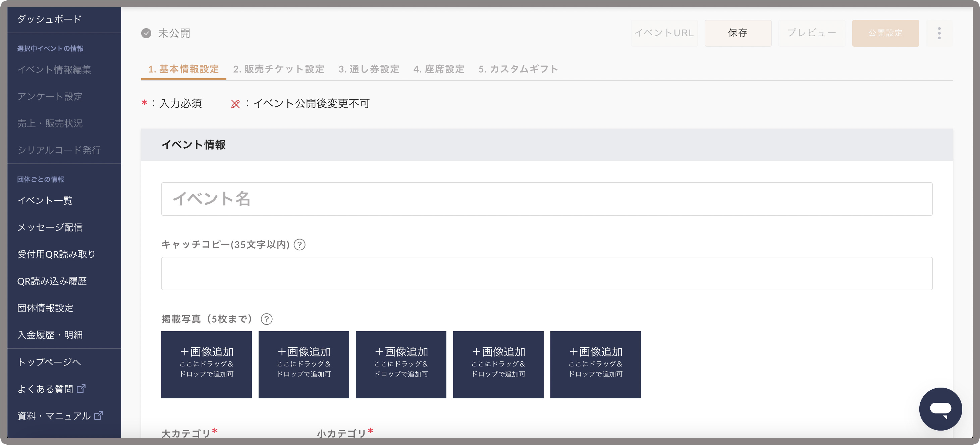Go to the 4. 座席設定 tab

click(439, 69)
